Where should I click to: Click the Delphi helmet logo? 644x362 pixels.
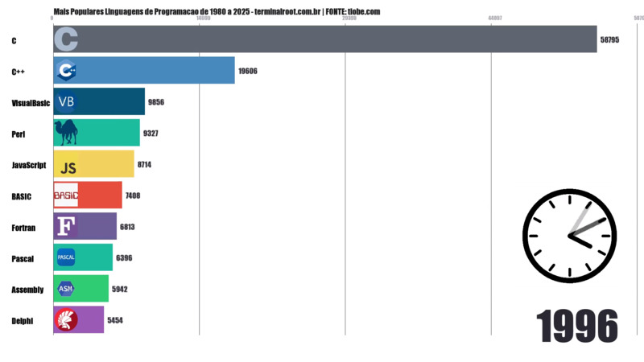click(x=66, y=319)
